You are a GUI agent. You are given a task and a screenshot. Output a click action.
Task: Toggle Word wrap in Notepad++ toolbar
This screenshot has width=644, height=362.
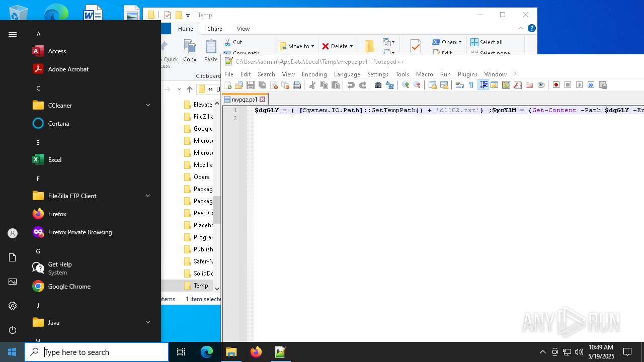tap(459, 85)
